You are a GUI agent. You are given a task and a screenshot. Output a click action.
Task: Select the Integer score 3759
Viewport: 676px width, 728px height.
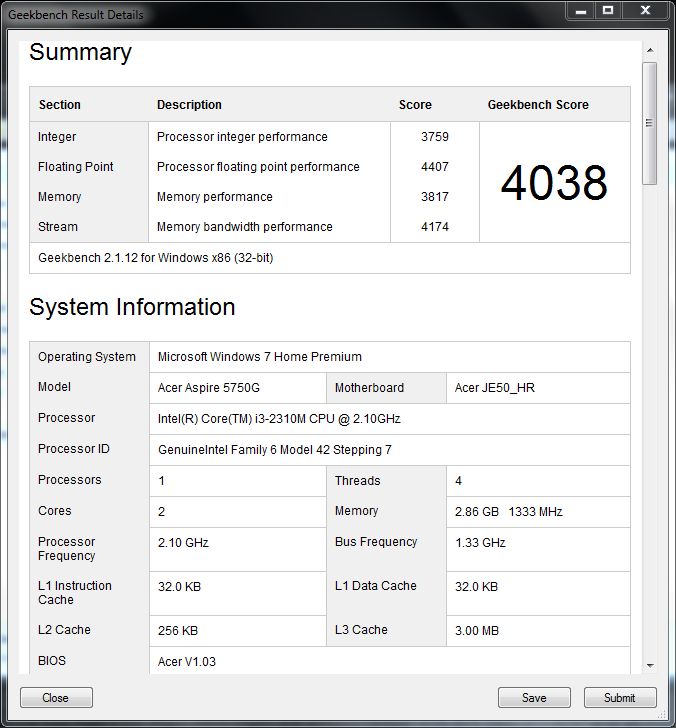tap(435, 136)
